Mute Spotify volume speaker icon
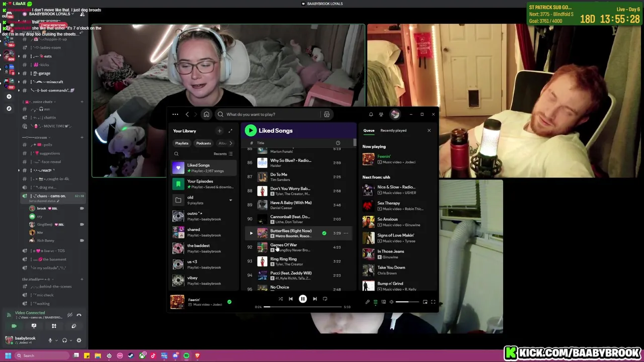 click(391, 302)
